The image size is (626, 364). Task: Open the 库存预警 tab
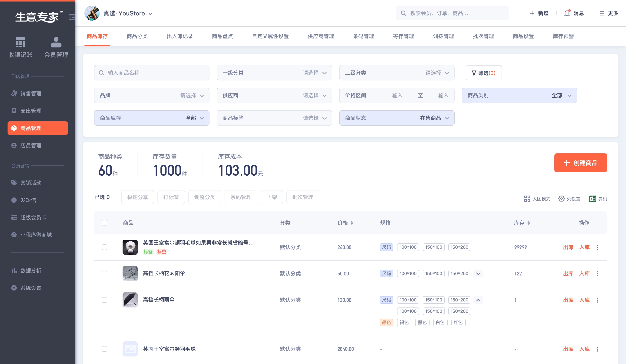pyautogui.click(x=563, y=36)
